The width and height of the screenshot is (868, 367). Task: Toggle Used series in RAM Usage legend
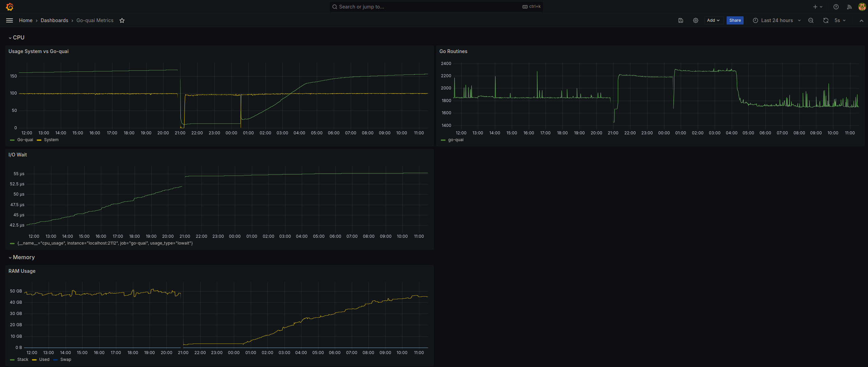44,360
